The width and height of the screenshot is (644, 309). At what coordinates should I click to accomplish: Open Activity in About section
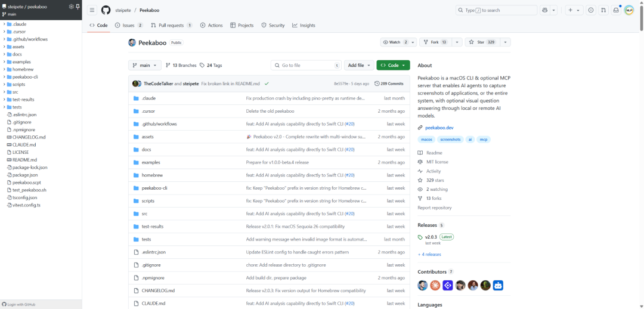click(434, 171)
